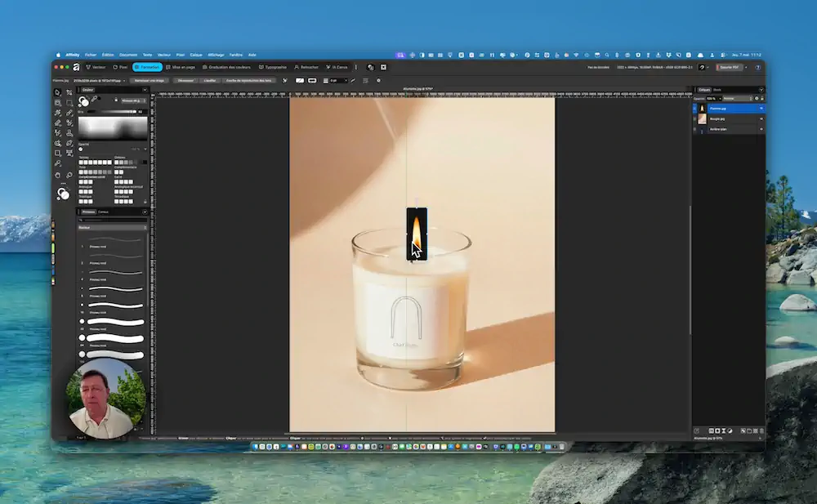
Task: Select the size 64 round brush stroke
Action: click(x=115, y=339)
